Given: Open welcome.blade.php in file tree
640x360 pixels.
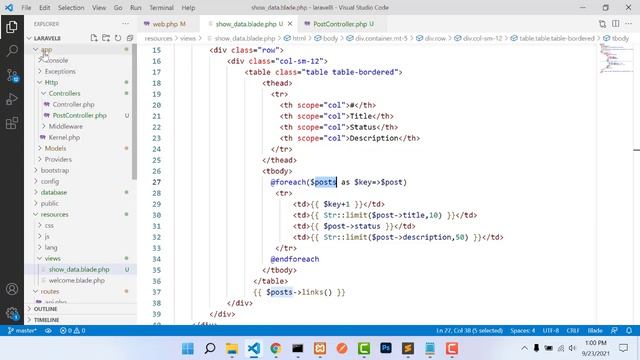Looking at the screenshot, I should [x=77, y=280].
